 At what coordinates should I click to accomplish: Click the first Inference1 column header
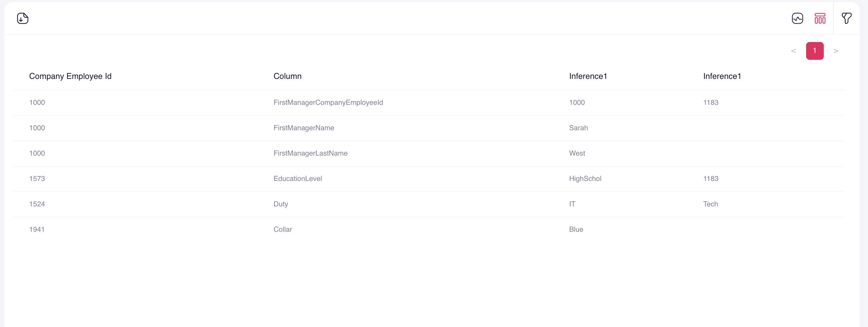click(x=588, y=76)
